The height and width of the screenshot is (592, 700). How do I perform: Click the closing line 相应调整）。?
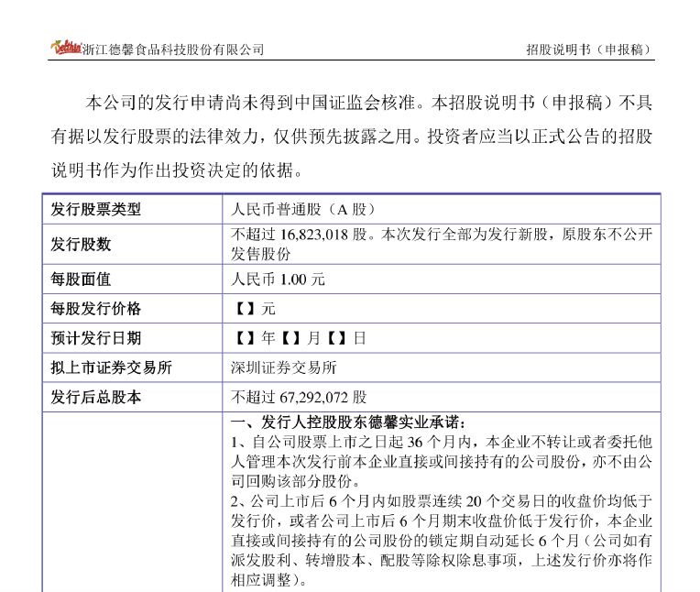[x=268, y=580]
